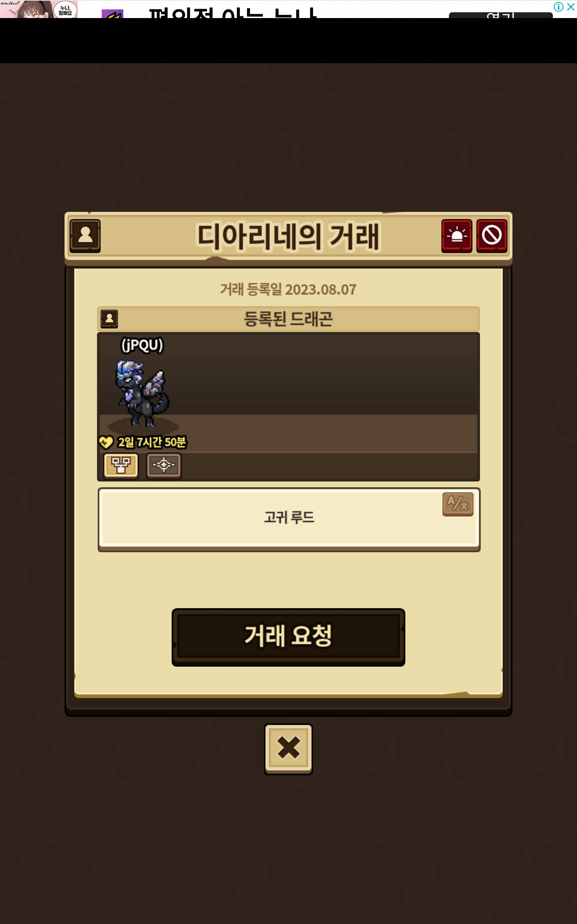This screenshot has width=577, height=924.
Task: Select the black crystal dragon sprite
Action: coord(143,393)
